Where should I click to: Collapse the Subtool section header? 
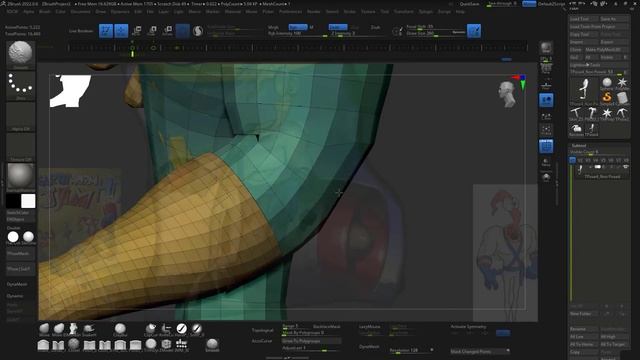[x=579, y=146]
